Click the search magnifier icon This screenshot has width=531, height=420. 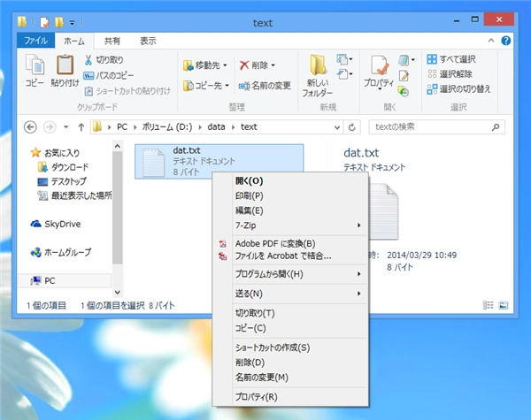(496, 127)
